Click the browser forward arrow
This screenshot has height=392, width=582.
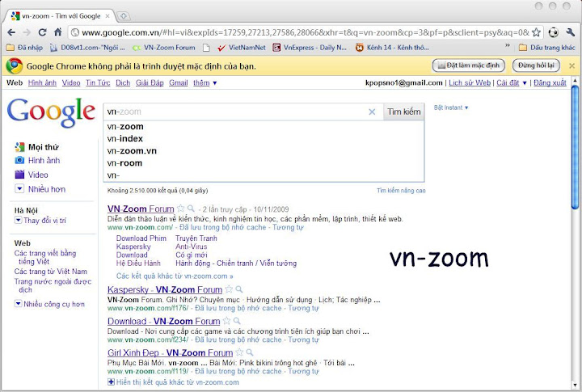point(27,32)
